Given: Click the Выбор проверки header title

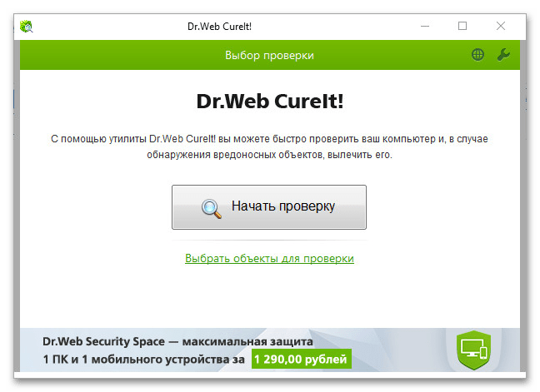Looking at the screenshot, I should click(269, 55).
